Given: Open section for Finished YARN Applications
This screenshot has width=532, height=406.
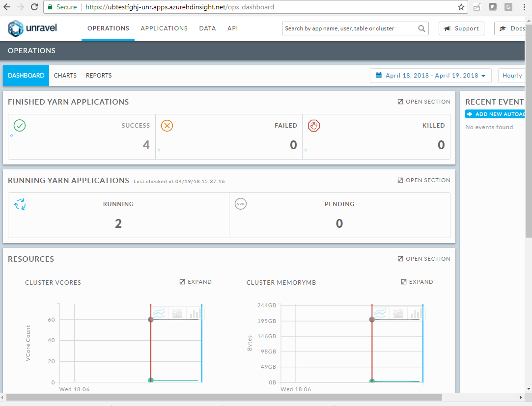Looking at the screenshot, I should click(x=424, y=102).
